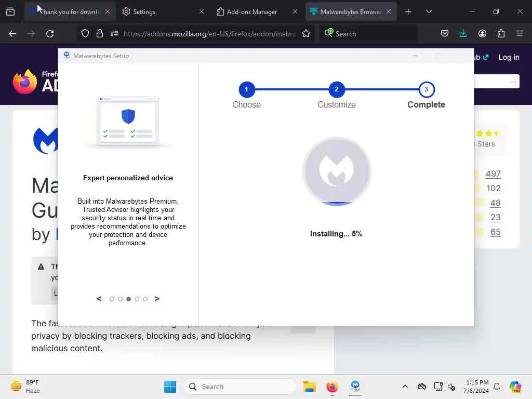Open a new browser tab

408,12
